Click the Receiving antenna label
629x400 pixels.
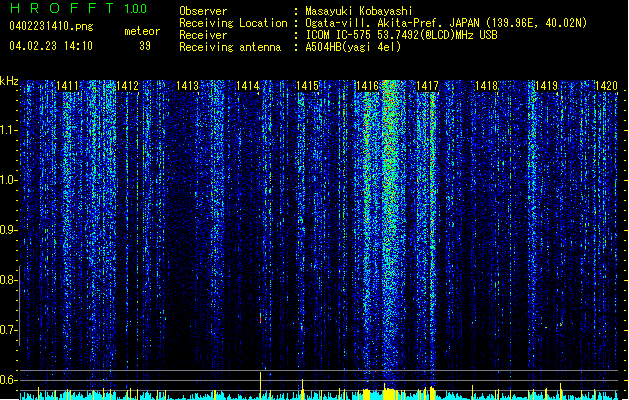(230, 47)
